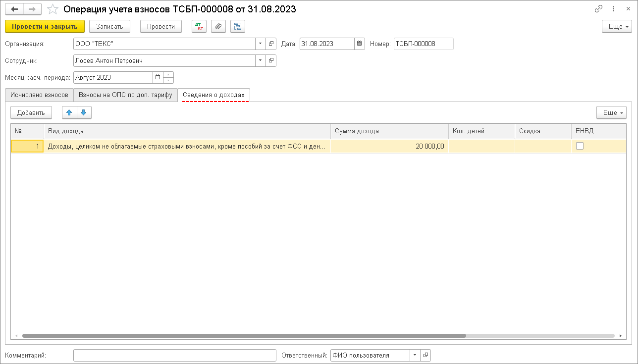Decrease month with stepper down arrow

(168, 80)
